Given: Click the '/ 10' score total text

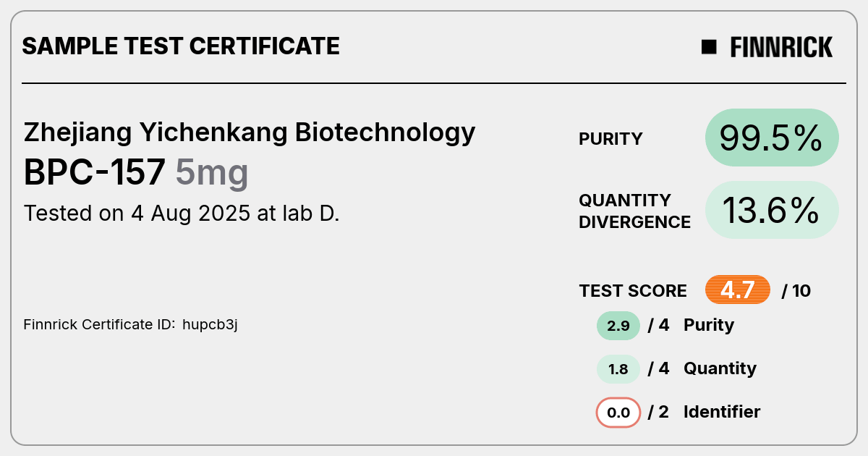Looking at the screenshot, I should (x=796, y=291).
